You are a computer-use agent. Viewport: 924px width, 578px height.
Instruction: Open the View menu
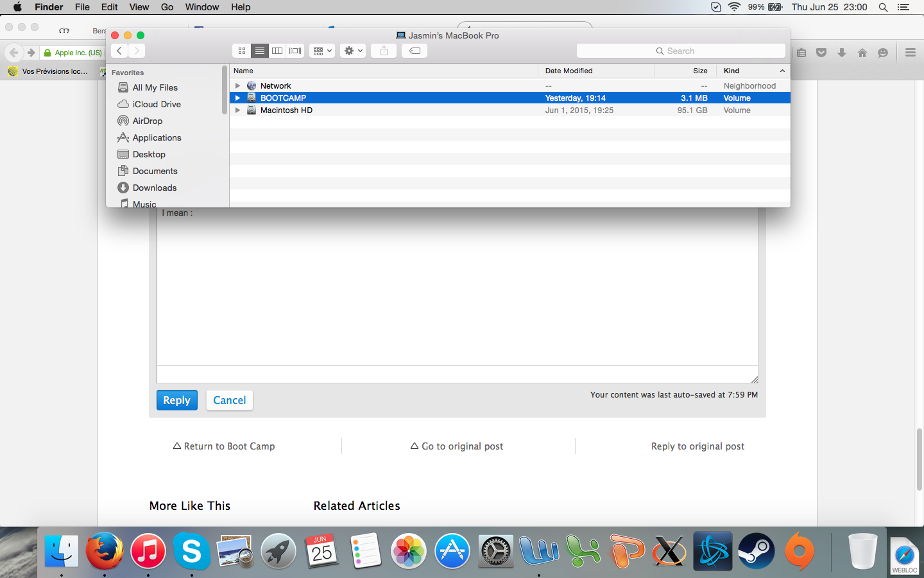tap(139, 7)
